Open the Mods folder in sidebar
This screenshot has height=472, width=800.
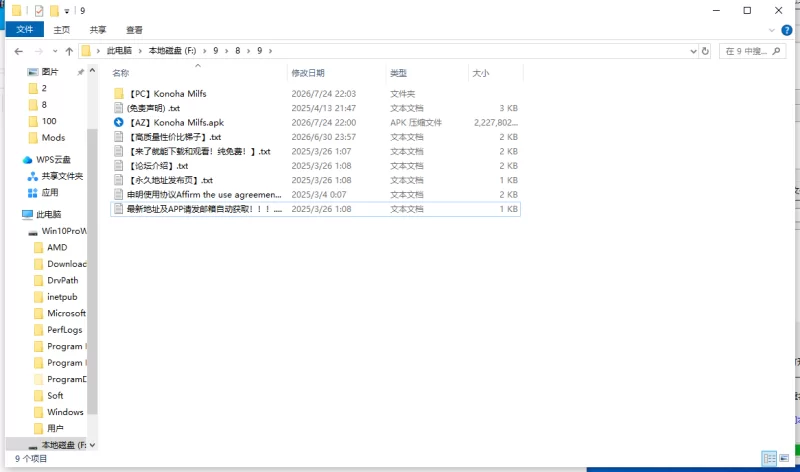pyautogui.click(x=53, y=138)
